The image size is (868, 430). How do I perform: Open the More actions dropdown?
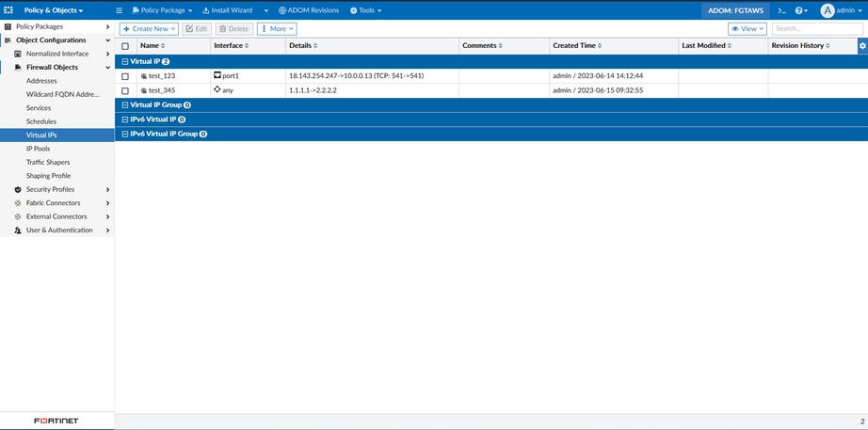[x=277, y=29]
